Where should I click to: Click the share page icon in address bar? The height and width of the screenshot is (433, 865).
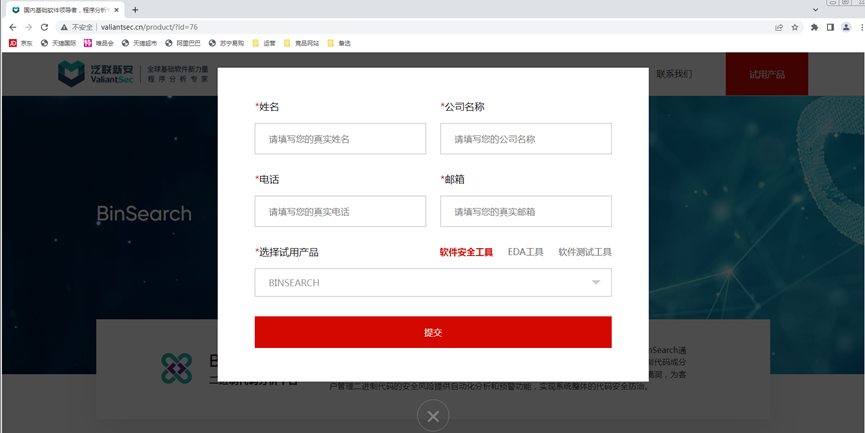(x=778, y=27)
